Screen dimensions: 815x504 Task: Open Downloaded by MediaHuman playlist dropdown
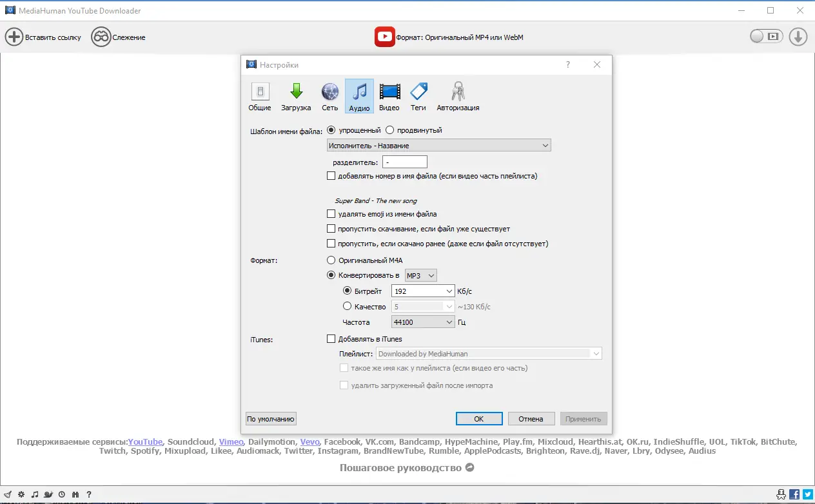coord(489,354)
